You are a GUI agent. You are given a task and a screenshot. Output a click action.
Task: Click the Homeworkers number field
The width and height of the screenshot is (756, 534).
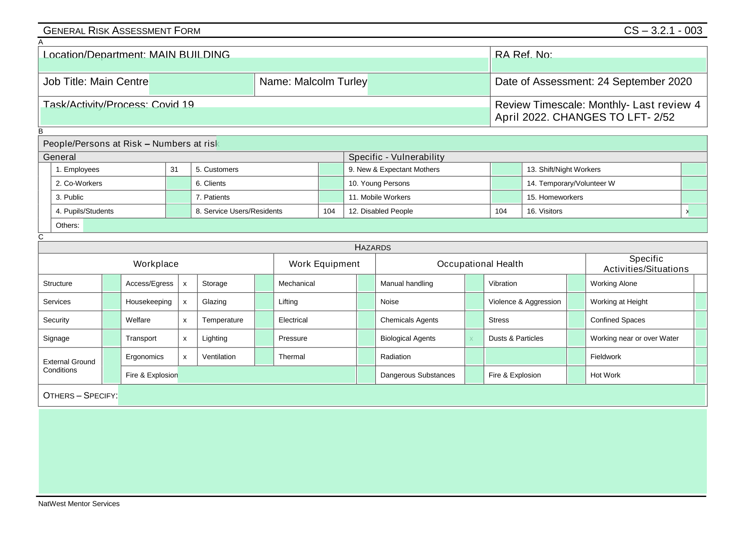tap(694, 197)
